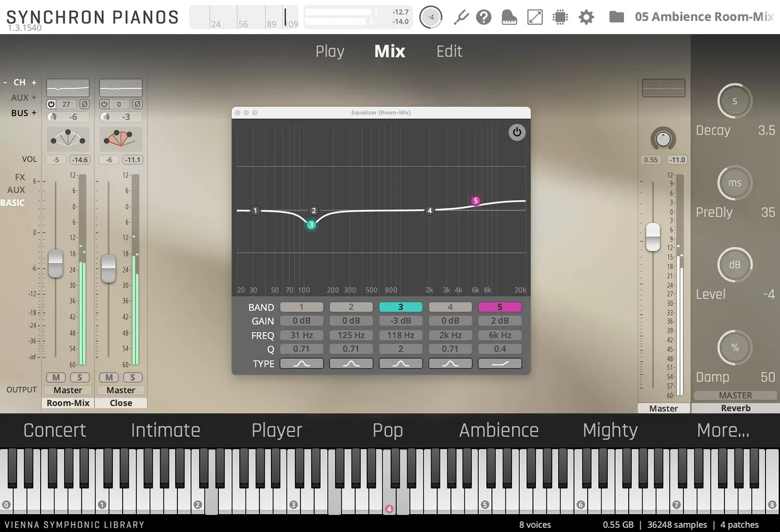Open the settings gear

click(586, 17)
